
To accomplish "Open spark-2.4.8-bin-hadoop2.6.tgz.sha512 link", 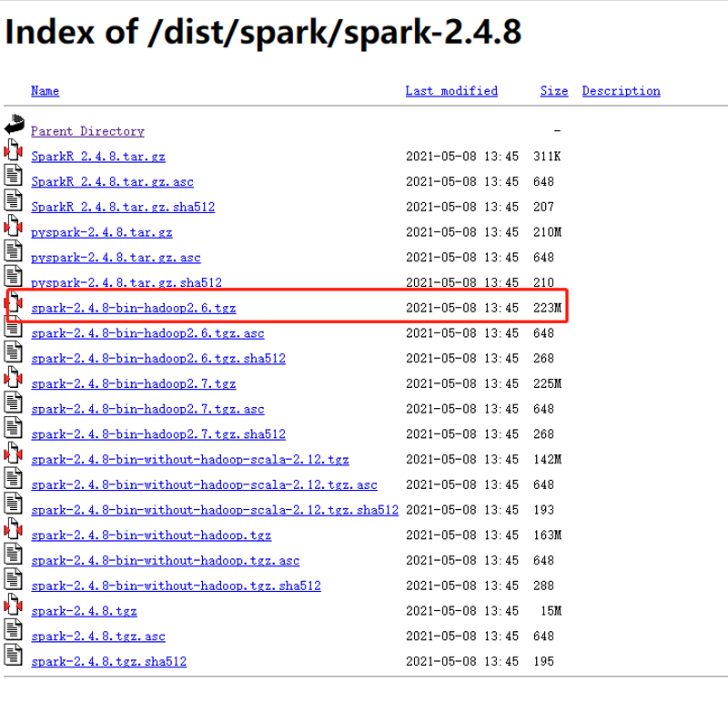I will tap(158, 358).
